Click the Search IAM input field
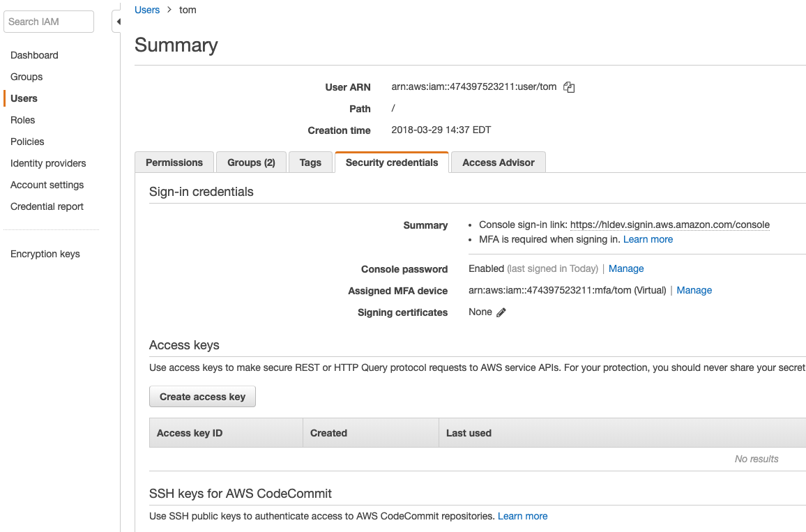Viewport: 806px width, 532px height. click(48, 22)
